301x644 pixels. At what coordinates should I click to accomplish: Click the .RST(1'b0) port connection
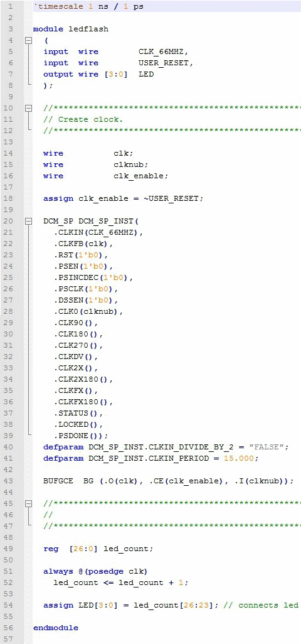pos(81,255)
